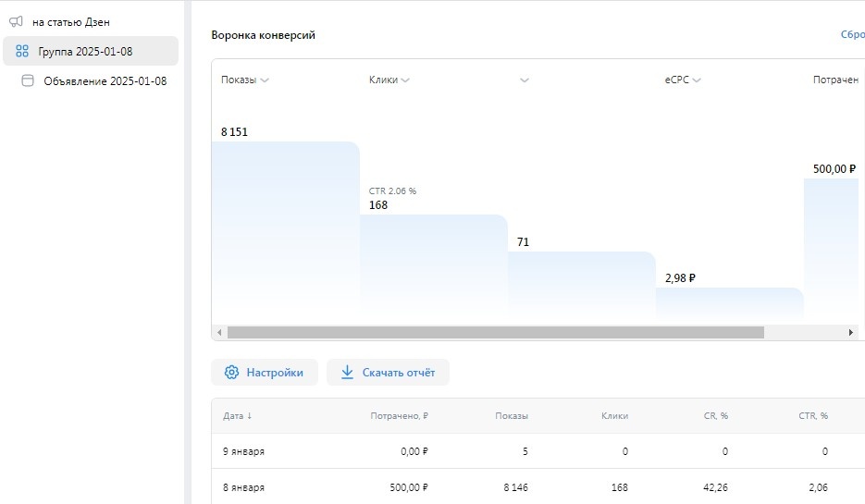
Task: Click the megaphone campaign icon
Action: point(16,22)
